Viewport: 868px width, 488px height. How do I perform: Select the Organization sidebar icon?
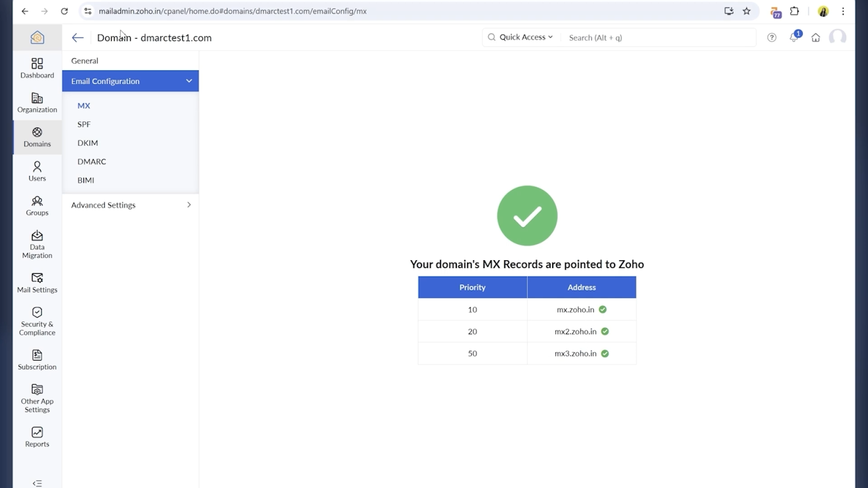[36, 102]
